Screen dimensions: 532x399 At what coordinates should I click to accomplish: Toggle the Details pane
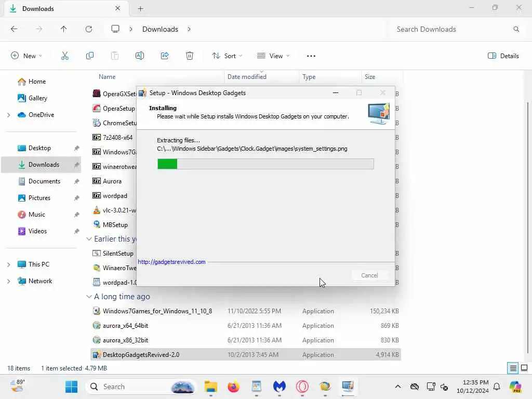[503, 56]
